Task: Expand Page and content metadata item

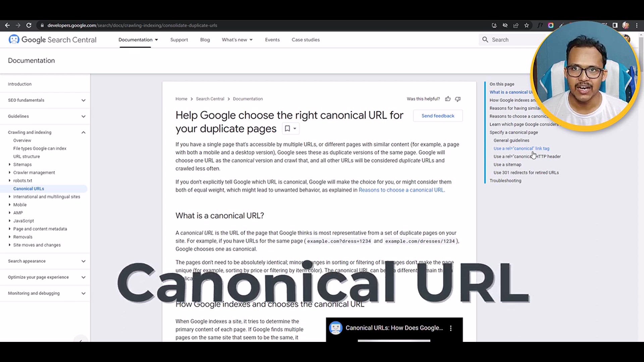Action: click(x=9, y=229)
